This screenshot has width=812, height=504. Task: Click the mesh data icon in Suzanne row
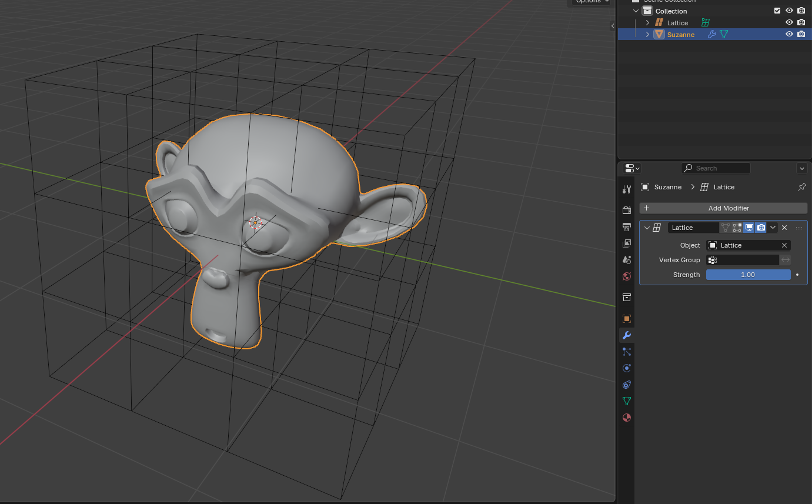pyautogui.click(x=724, y=35)
